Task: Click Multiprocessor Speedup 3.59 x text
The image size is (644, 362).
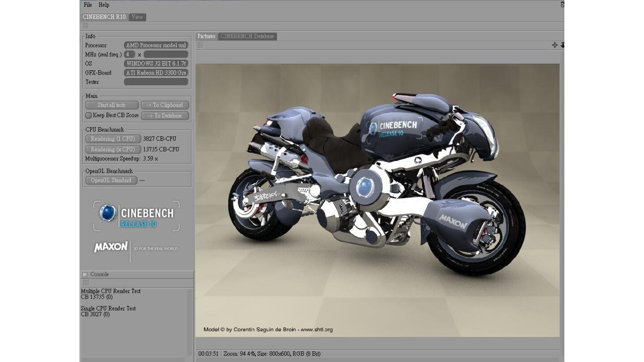Action: pos(122,159)
